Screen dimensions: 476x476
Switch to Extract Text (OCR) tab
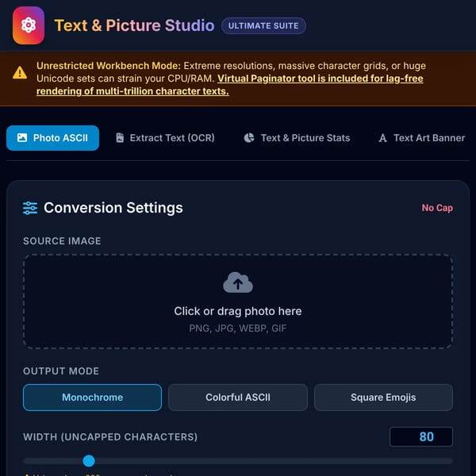pos(165,138)
